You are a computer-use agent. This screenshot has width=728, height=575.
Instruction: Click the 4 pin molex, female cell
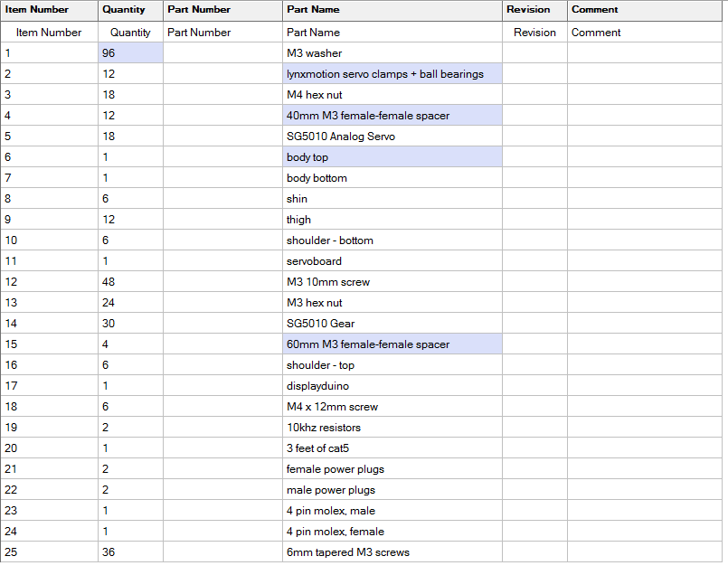point(392,532)
